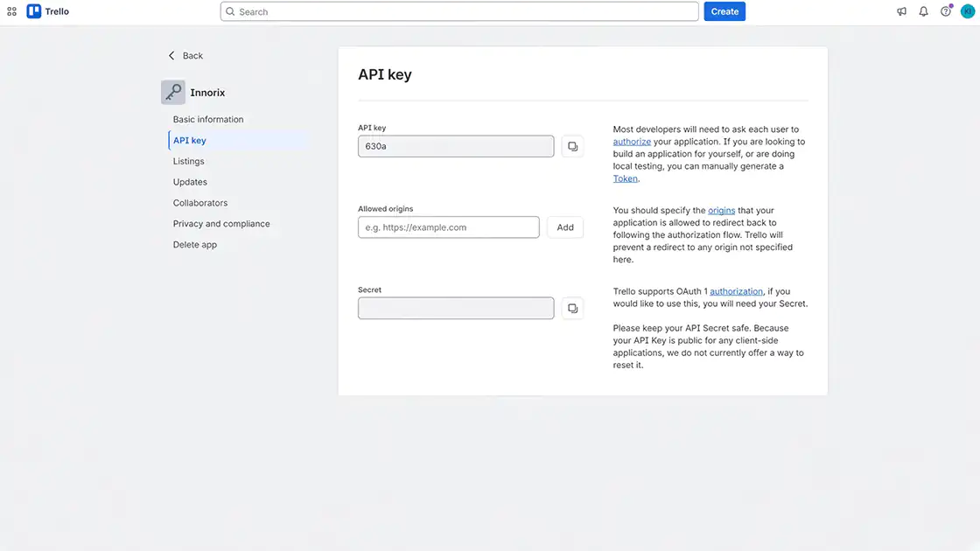Open the help question mark icon
The width and height of the screenshot is (980, 551).
pos(946,11)
